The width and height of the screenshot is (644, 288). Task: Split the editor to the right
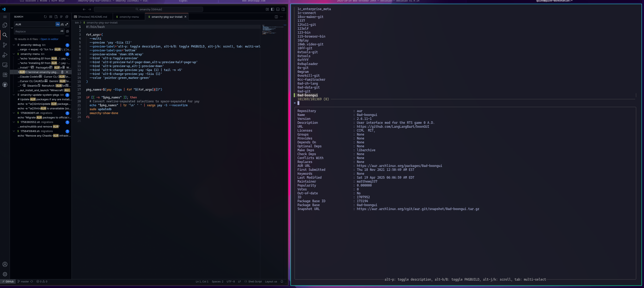tap(276, 17)
